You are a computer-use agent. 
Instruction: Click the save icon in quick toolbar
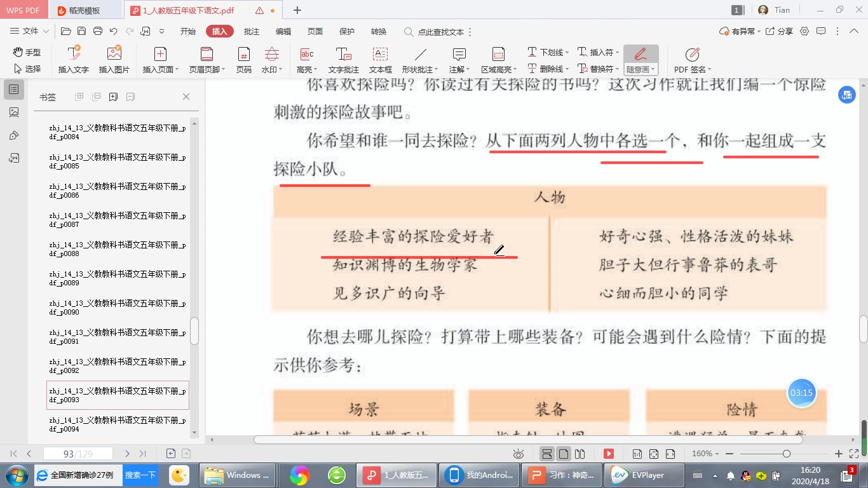81,31
